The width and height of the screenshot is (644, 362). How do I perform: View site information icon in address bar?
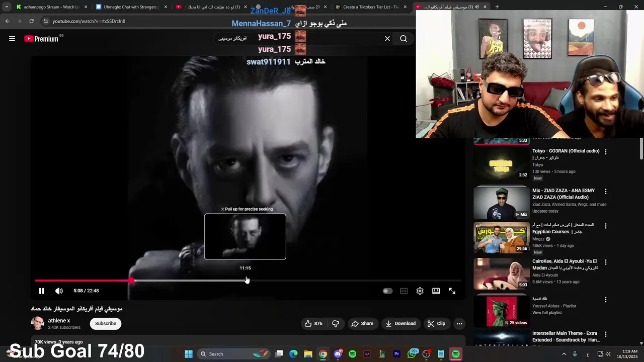[46, 21]
